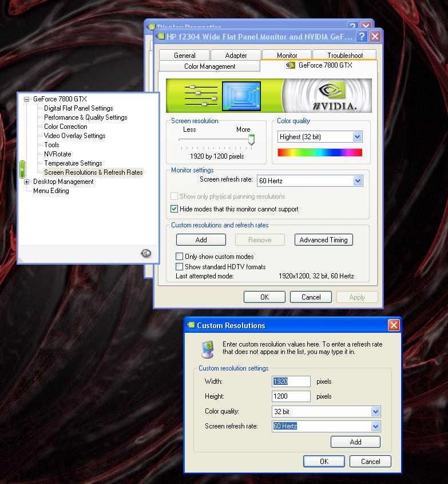Click the Add button in Custom Resolutions dialog
448x484 pixels.
pos(355,442)
